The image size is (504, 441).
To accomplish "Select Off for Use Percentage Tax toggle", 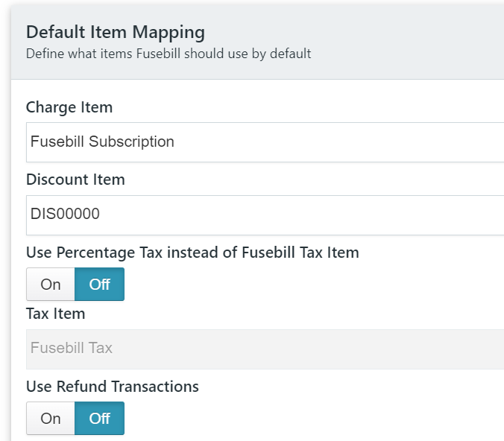I will 100,285.
